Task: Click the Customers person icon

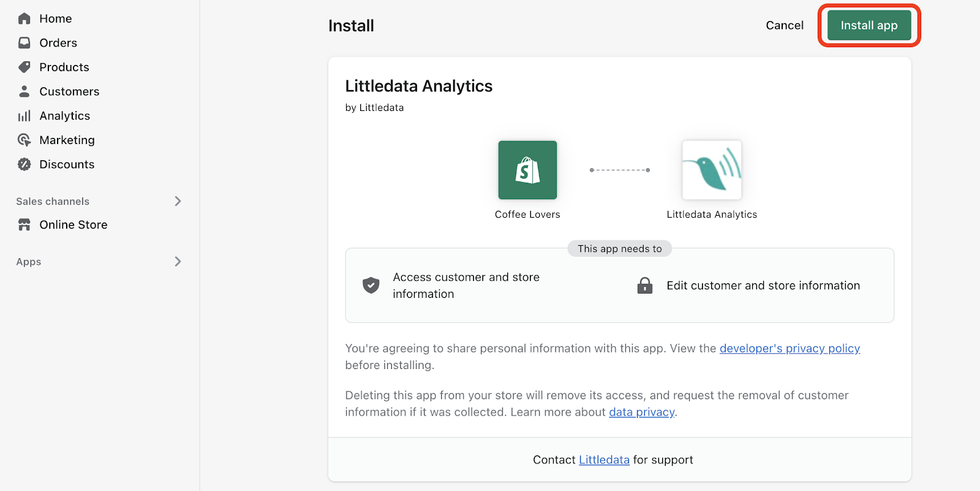Action: click(24, 91)
